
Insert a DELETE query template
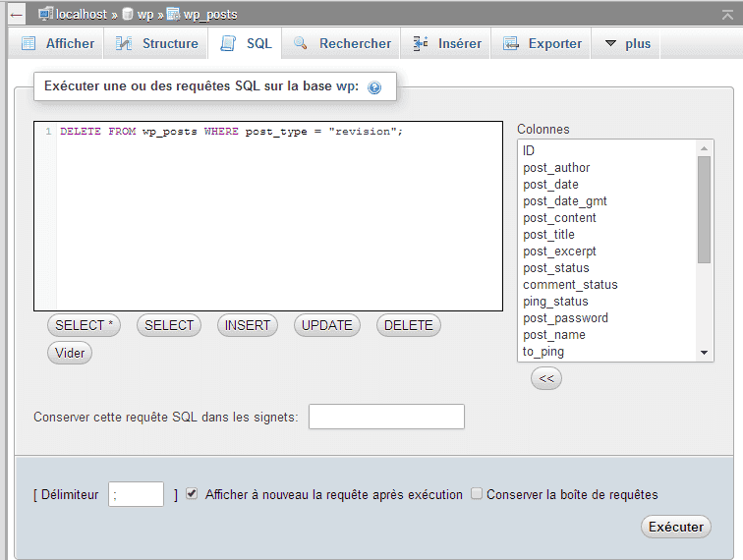pos(408,325)
